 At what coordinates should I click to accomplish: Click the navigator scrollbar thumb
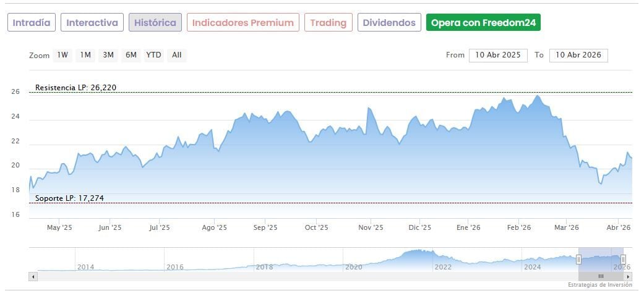(600, 276)
